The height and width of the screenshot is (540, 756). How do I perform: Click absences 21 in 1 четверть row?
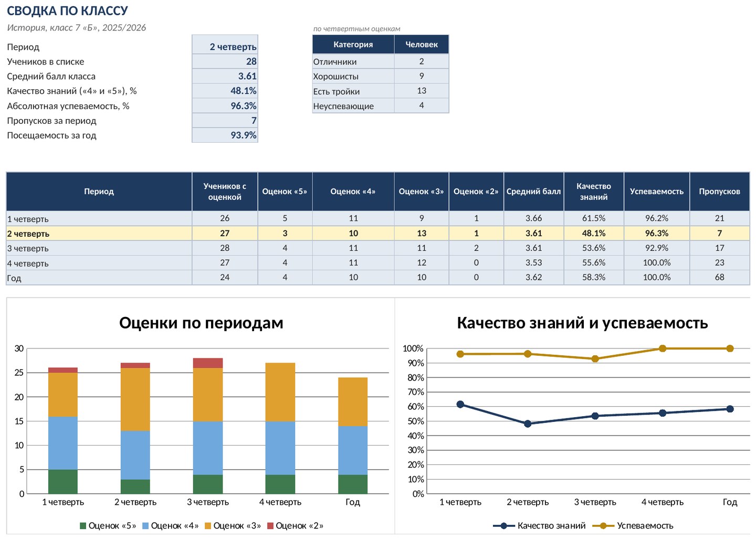tap(720, 218)
